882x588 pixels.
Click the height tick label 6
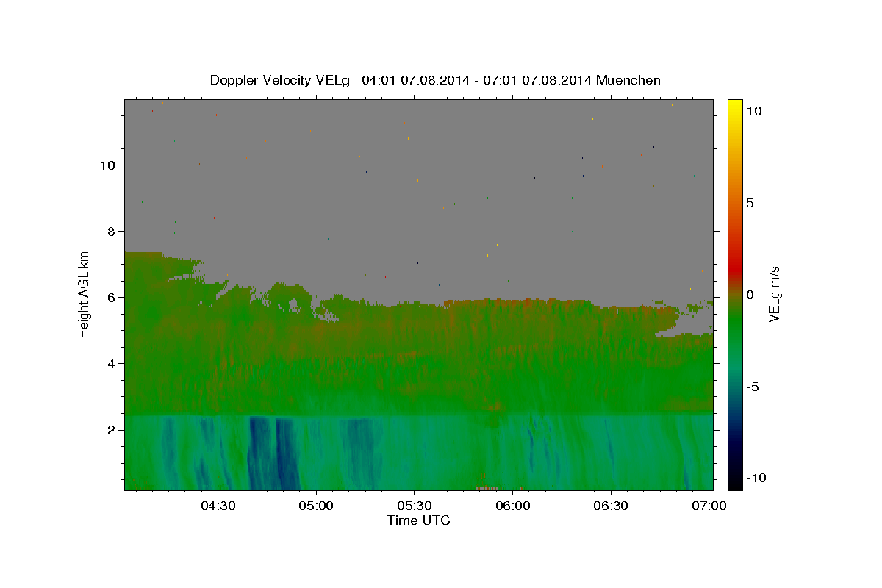point(112,298)
